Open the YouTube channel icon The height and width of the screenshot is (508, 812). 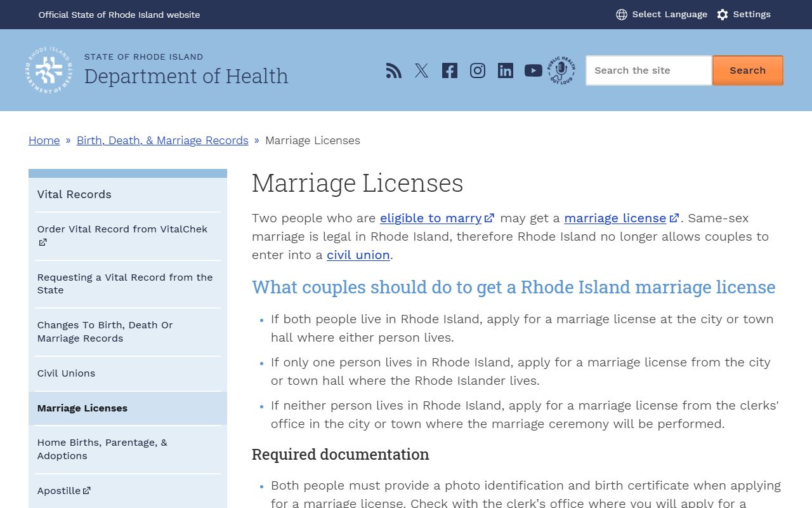tap(534, 70)
